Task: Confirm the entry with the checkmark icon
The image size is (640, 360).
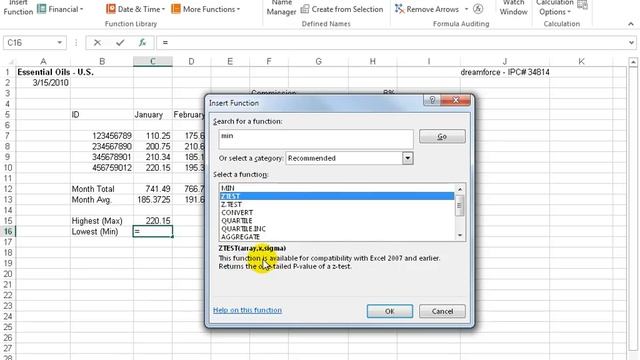Action: 120,42
